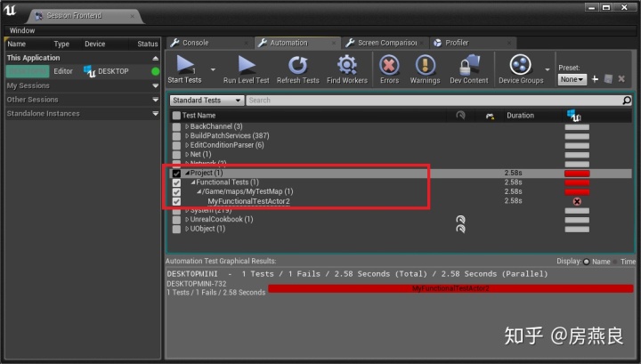Open the Device Groups dropdown arrow

[548, 69]
